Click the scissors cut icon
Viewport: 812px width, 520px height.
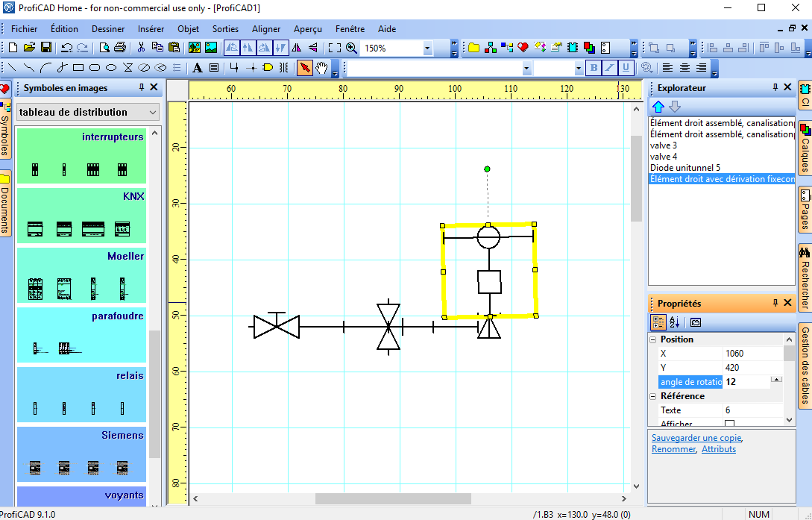click(141, 48)
